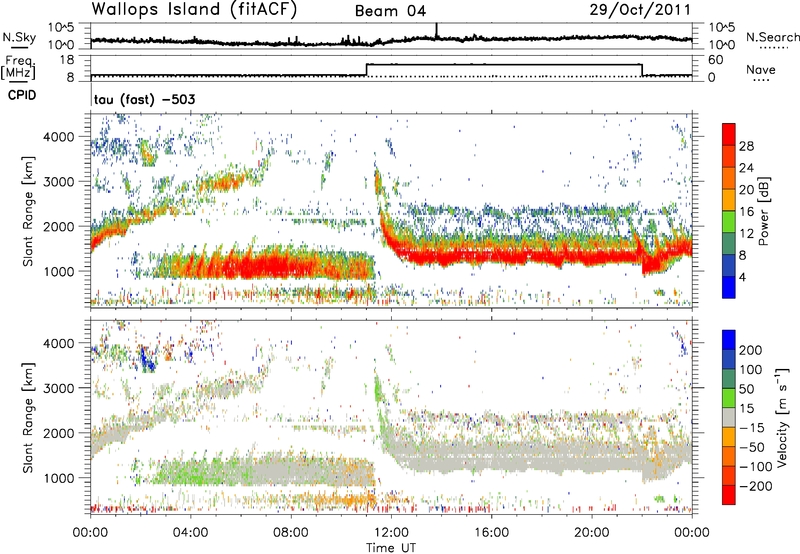
Task: Click the '12' value on the power colorbar
Action: click(746, 234)
